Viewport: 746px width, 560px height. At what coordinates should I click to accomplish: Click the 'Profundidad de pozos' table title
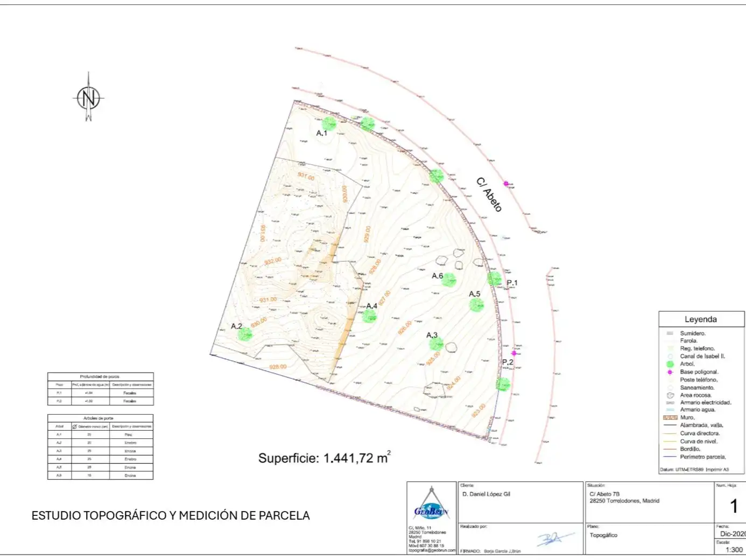point(100,376)
